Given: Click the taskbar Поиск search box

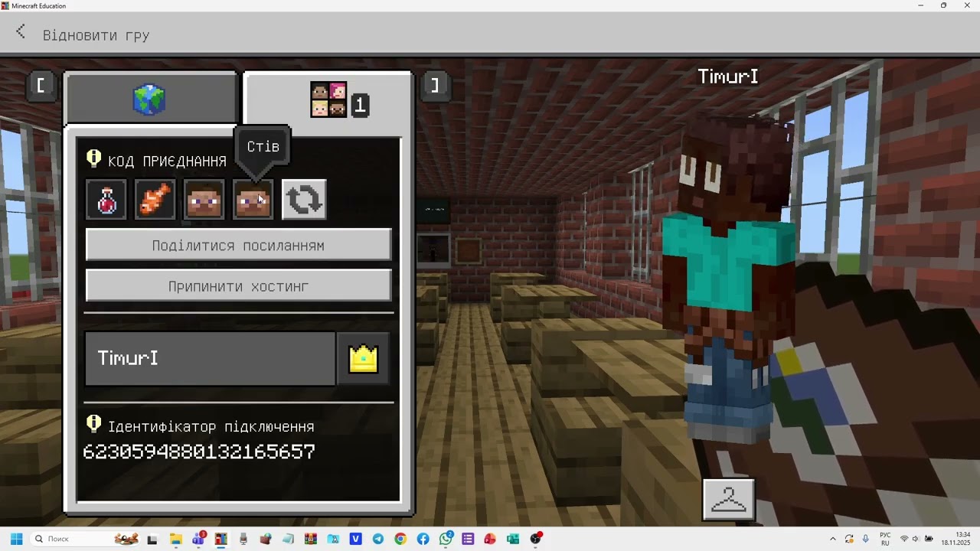Looking at the screenshot, I should click(x=86, y=539).
